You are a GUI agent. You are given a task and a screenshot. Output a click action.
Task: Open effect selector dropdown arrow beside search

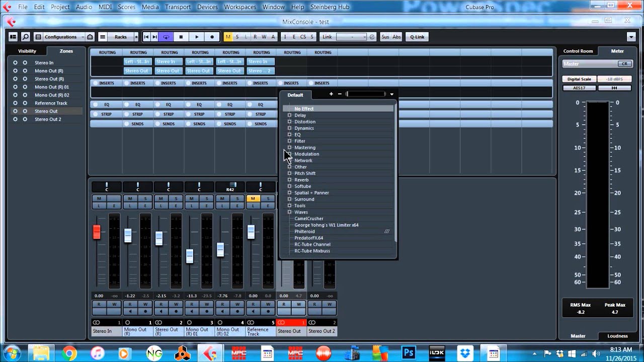[x=391, y=94]
